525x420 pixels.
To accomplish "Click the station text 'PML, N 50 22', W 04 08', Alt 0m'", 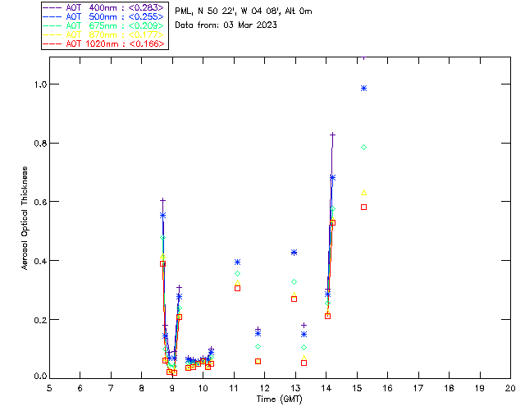I will pos(244,11).
